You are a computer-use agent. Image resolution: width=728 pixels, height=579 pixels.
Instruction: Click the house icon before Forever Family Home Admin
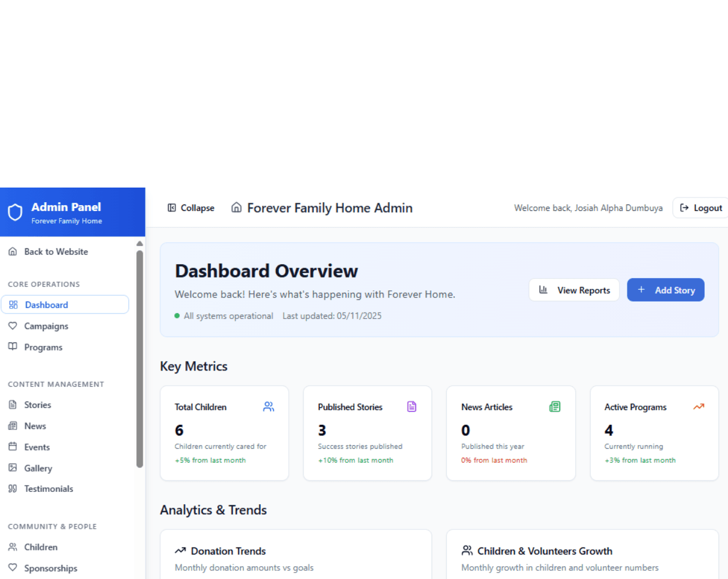pos(236,207)
